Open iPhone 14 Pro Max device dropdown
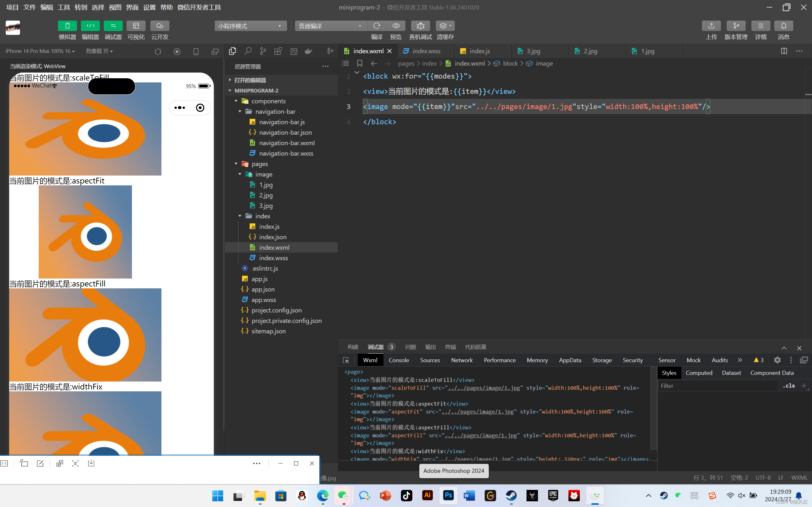Screen dimensions: 812x507 (40, 51)
